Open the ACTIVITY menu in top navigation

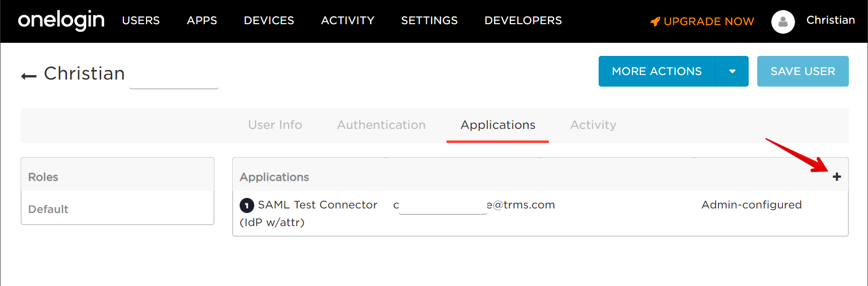coord(348,21)
